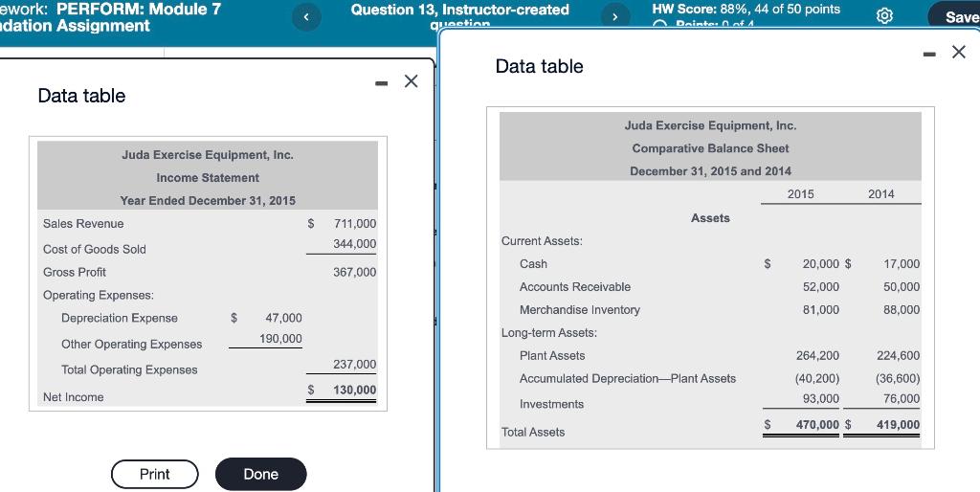Select 2014 Investments value 76,000
The image size is (980, 492).
click(902, 399)
